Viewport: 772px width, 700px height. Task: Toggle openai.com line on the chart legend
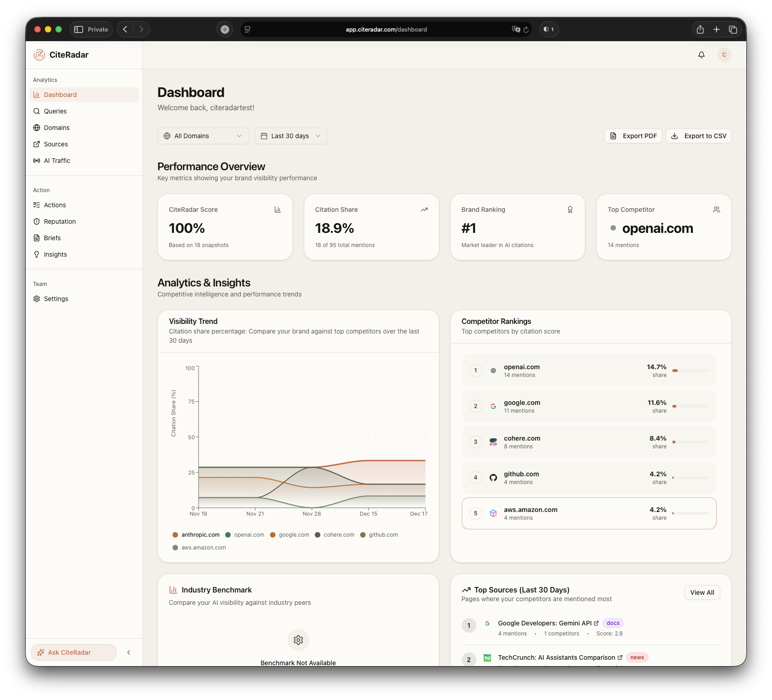(x=249, y=534)
